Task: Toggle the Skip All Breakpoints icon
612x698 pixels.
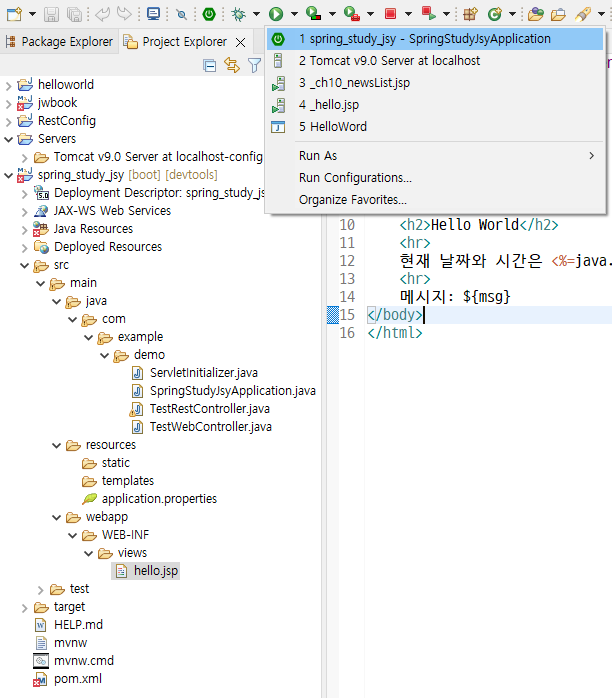Action: coord(181,15)
